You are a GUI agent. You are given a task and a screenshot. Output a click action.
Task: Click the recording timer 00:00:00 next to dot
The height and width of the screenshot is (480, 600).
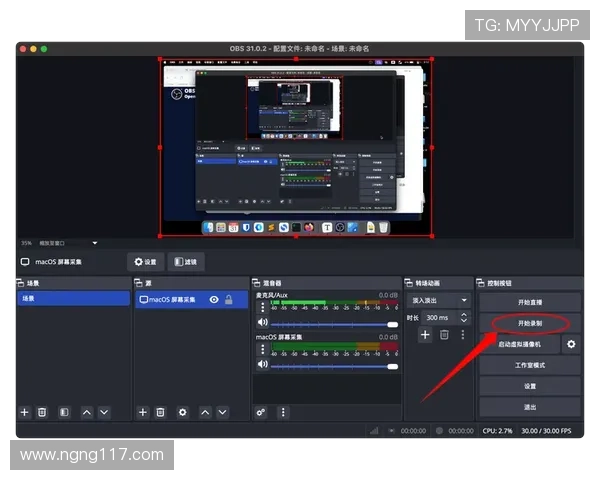click(461, 431)
